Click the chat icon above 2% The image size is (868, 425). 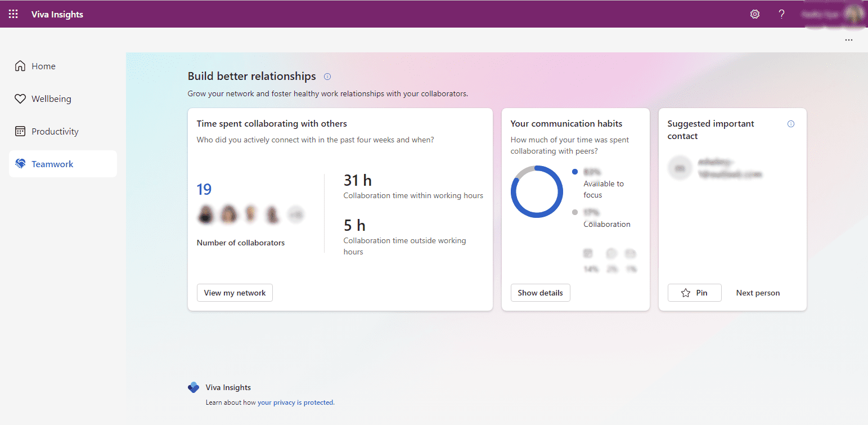[611, 253]
